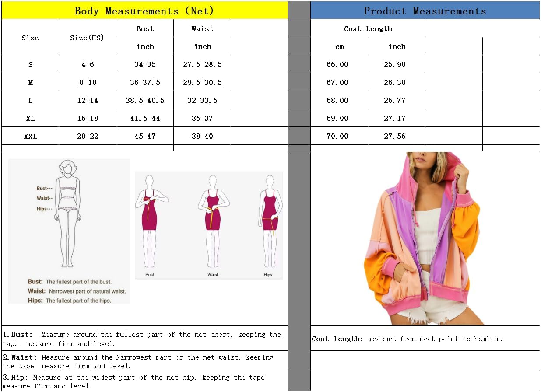Click waist value '32-33.5'
The height and width of the screenshot is (392, 541).
[202, 100]
